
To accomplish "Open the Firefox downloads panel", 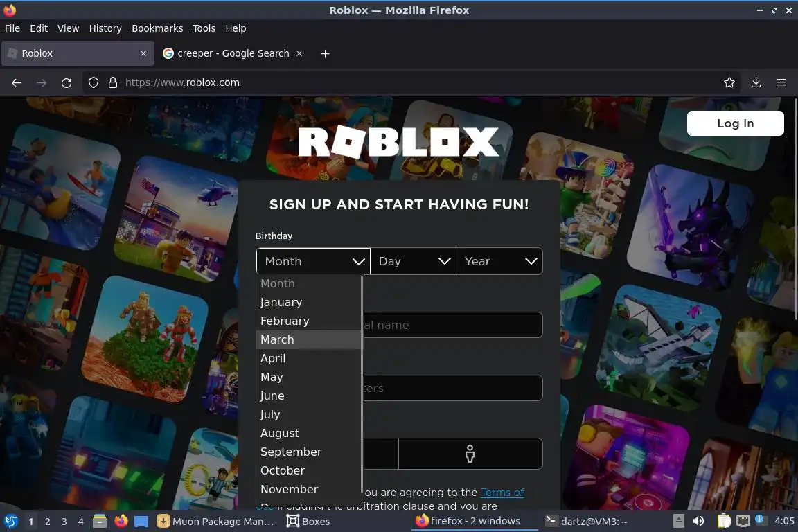I will tap(756, 82).
